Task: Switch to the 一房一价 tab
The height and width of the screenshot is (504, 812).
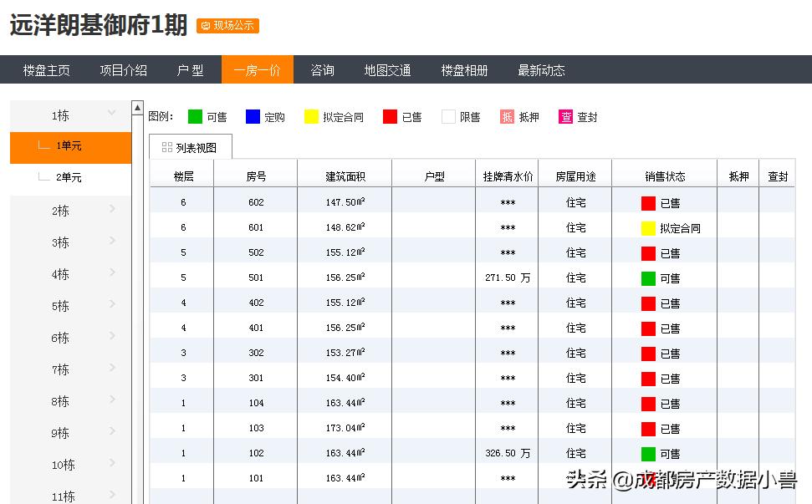Action: (x=258, y=70)
